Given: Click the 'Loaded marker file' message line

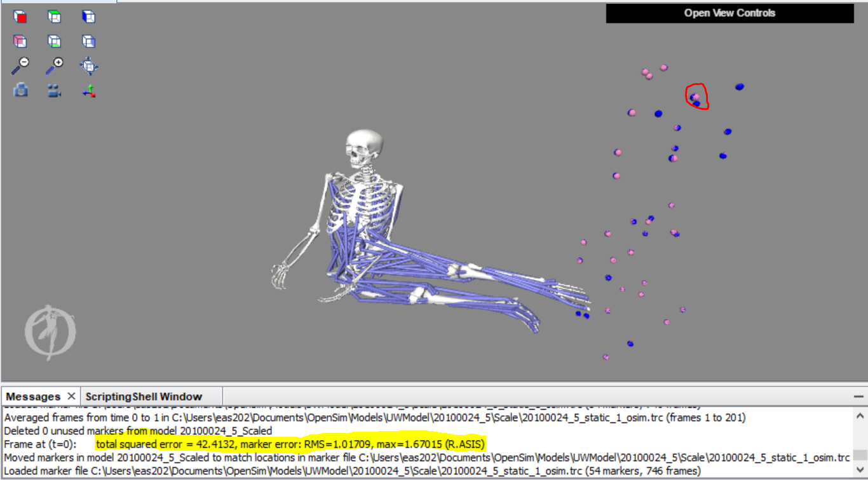Looking at the screenshot, I should (352, 471).
